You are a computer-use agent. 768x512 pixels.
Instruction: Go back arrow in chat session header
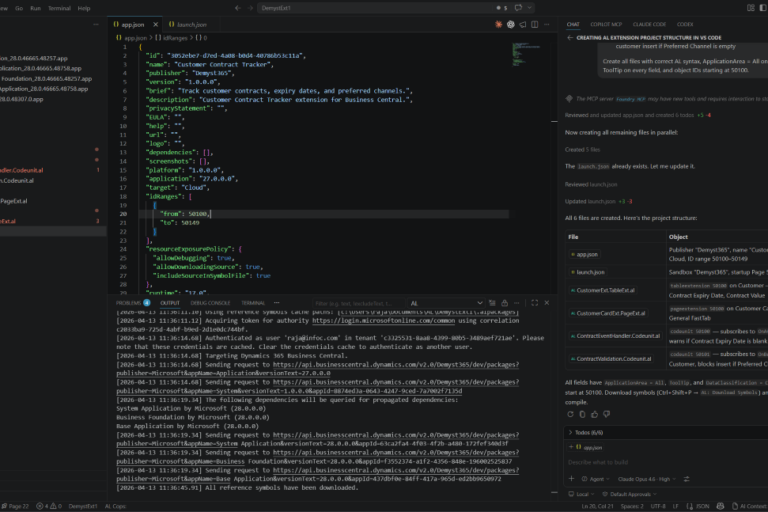(570, 38)
